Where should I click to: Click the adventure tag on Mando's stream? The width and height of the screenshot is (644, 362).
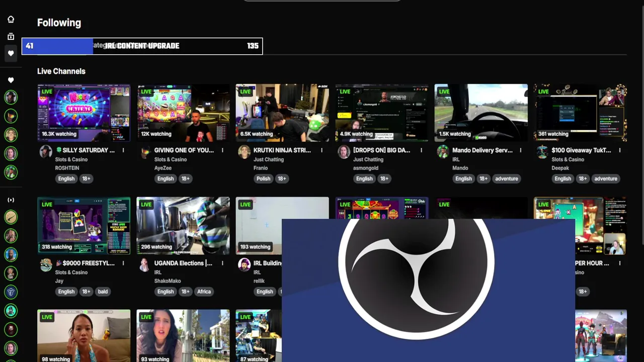tap(506, 178)
